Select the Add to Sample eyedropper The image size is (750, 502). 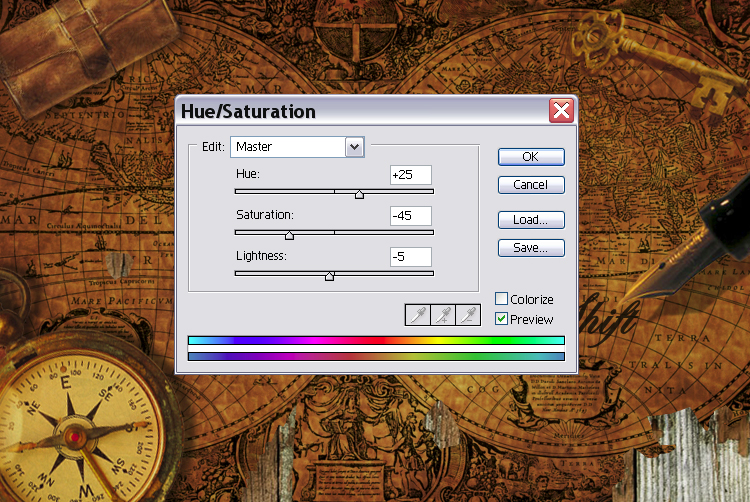[x=443, y=315]
